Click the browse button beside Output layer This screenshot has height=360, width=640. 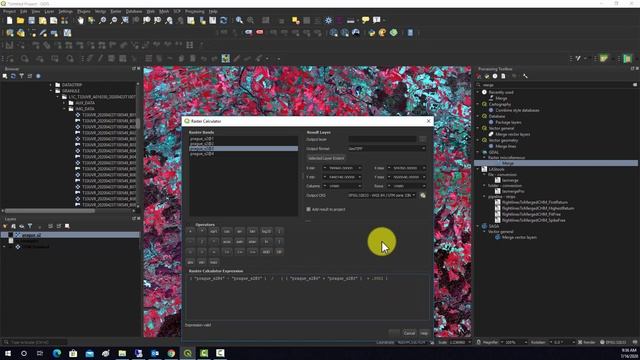tap(423, 139)
